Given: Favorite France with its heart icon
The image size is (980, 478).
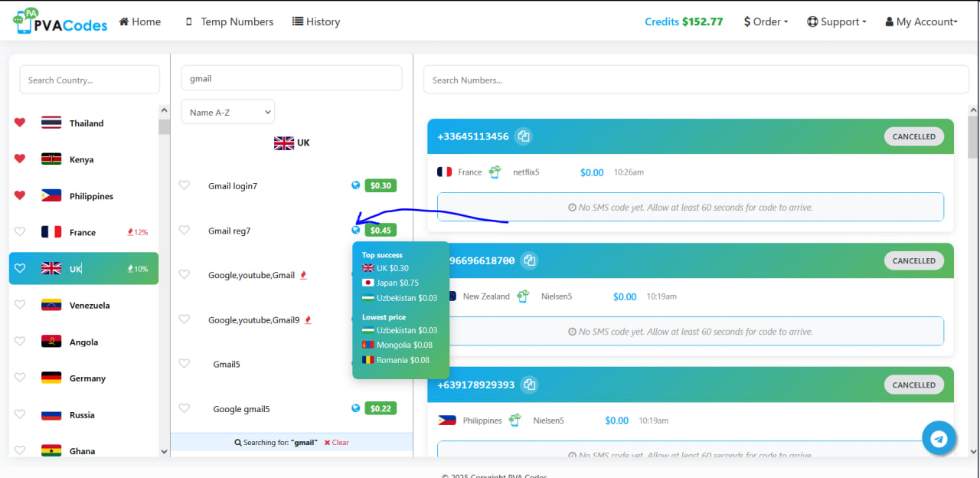Looking at the screenshot, I should 20,231.
